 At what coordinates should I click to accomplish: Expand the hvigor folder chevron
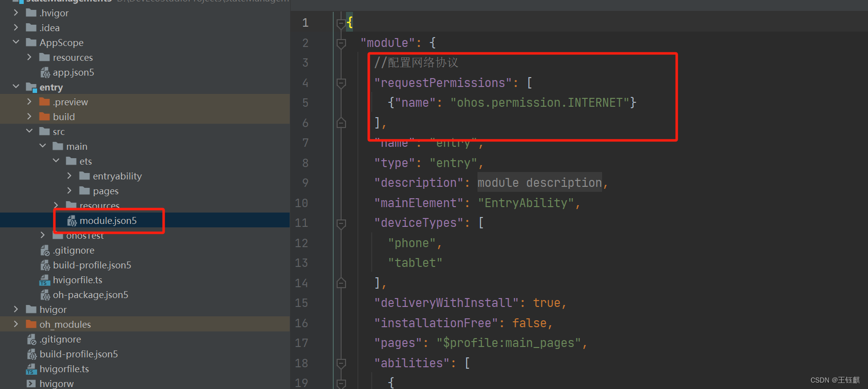coord(16,309)
